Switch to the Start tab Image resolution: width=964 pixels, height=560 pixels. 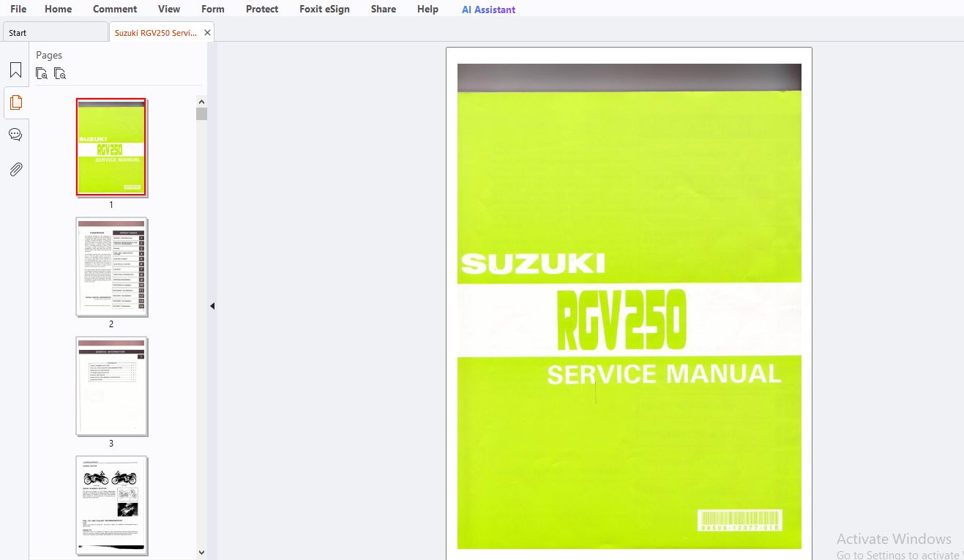click(56, 32)
